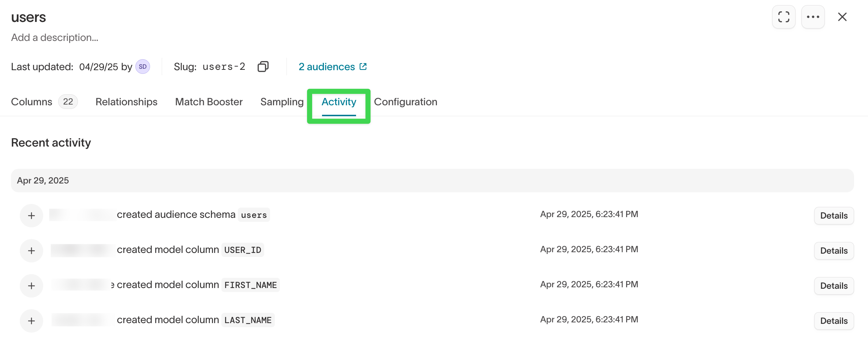Screen dimensions: 868x337
Task: View Details for LAST_NAME column creation
Action: [x=834, y=321]
